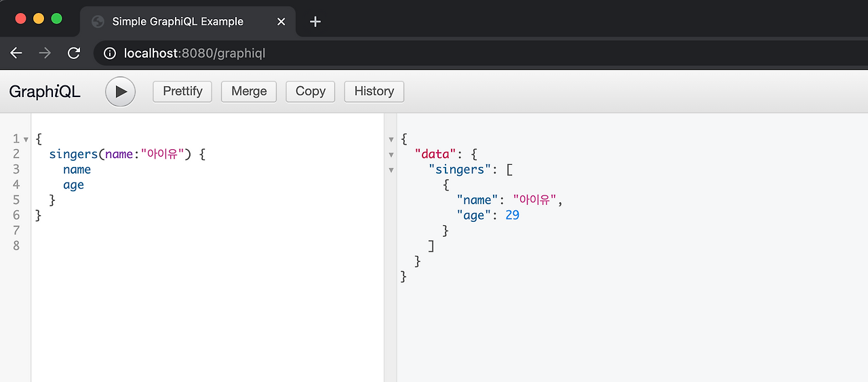Screen dimensions: 868x382
Task: Click the age field on line 4
Action: (74, 185)
